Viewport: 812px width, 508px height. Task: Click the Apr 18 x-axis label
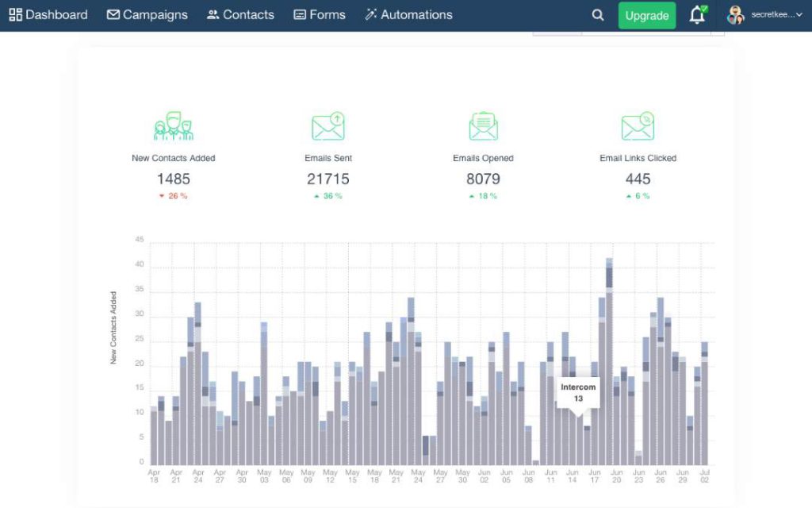[x=154, y=476]
